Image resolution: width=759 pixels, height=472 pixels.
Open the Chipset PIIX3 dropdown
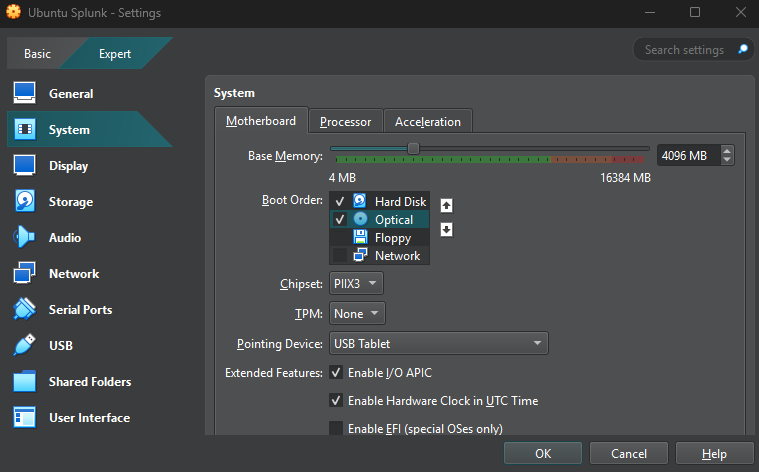click(x=356, y=283)
